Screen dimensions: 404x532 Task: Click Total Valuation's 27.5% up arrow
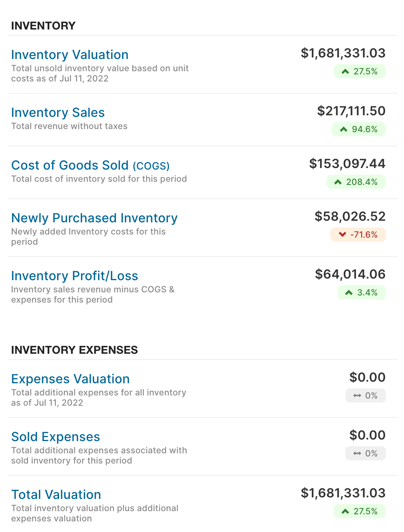point(345,512)
